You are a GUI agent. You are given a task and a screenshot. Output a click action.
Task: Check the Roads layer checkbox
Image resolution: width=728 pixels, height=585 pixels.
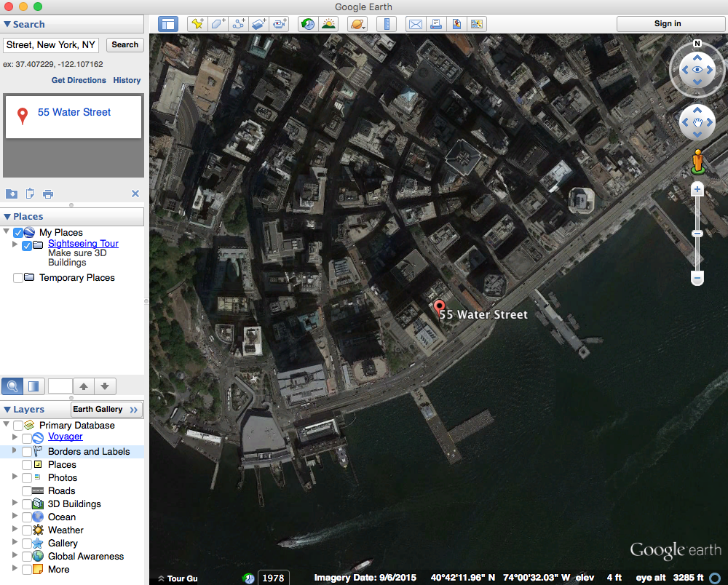point(27,491)
